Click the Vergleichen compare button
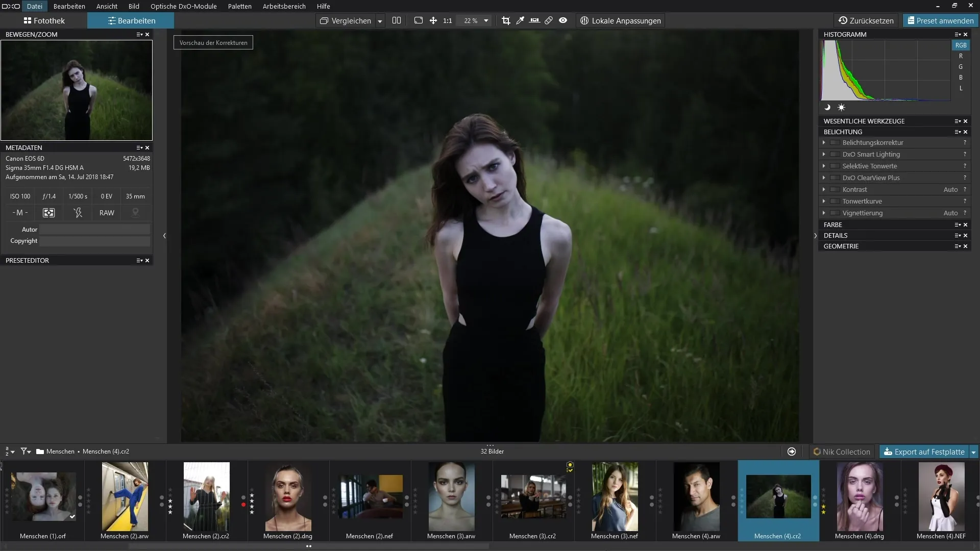This screenshot has height=551, width=980. click(346, 20)
